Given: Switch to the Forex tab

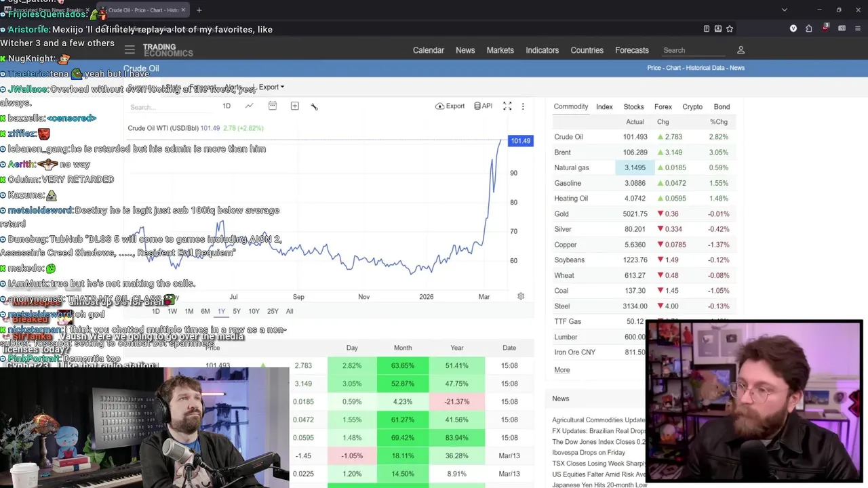Looking at the screenshot, I should (x=663, y=106).
